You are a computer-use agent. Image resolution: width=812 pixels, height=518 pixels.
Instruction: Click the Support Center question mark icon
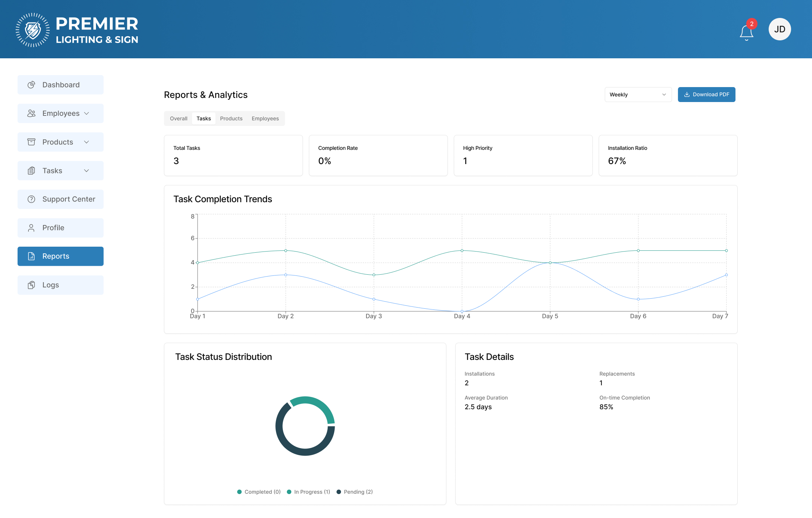coord(31,199)
